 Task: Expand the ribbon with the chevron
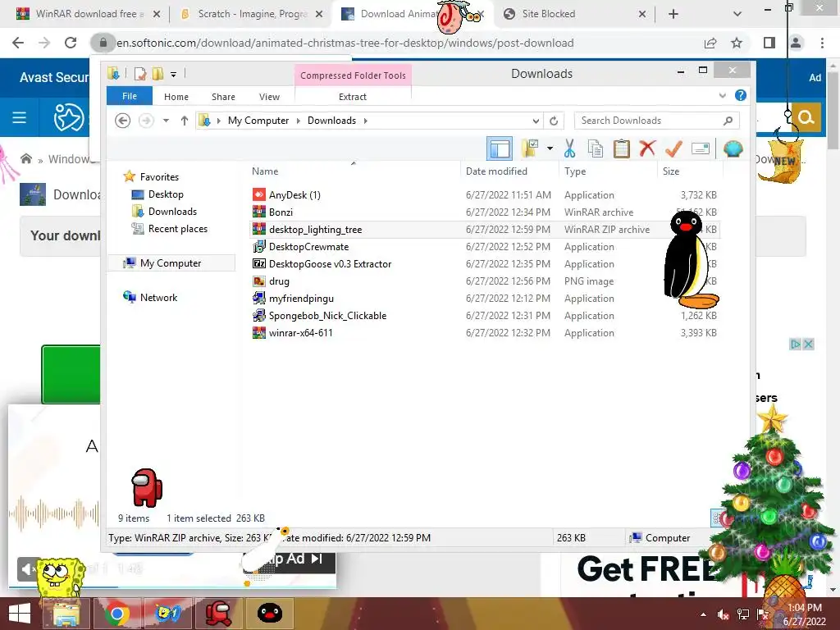click(x=722, y=95)
